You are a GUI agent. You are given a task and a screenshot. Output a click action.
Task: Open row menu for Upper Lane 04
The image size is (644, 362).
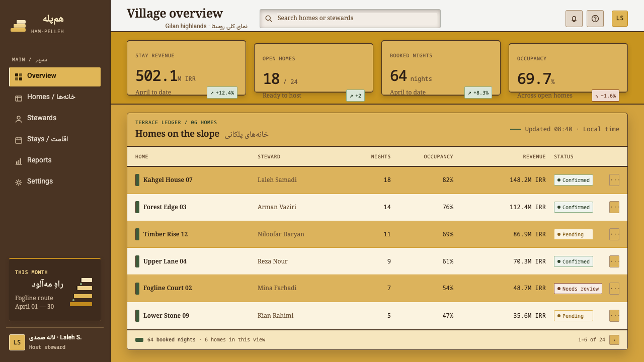(614, 261)
